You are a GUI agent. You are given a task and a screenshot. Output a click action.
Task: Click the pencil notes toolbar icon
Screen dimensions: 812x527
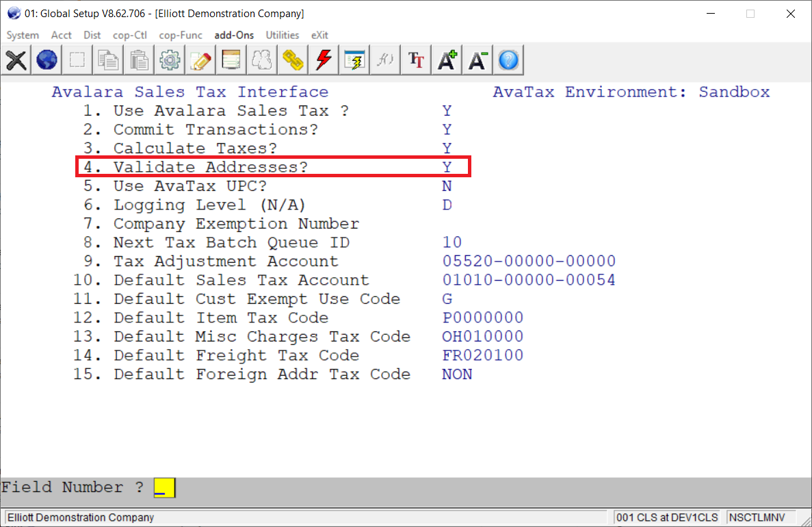coord(200,60)
